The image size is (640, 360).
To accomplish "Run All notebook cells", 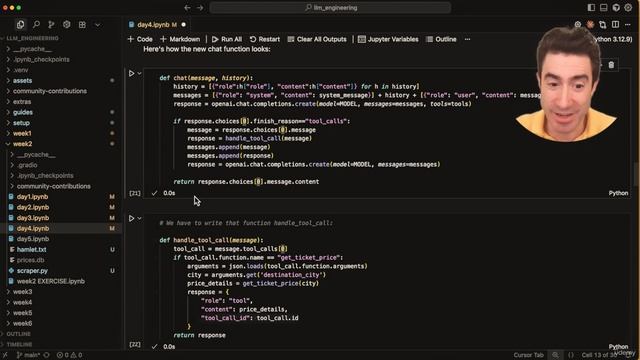I will click(227, 39).
